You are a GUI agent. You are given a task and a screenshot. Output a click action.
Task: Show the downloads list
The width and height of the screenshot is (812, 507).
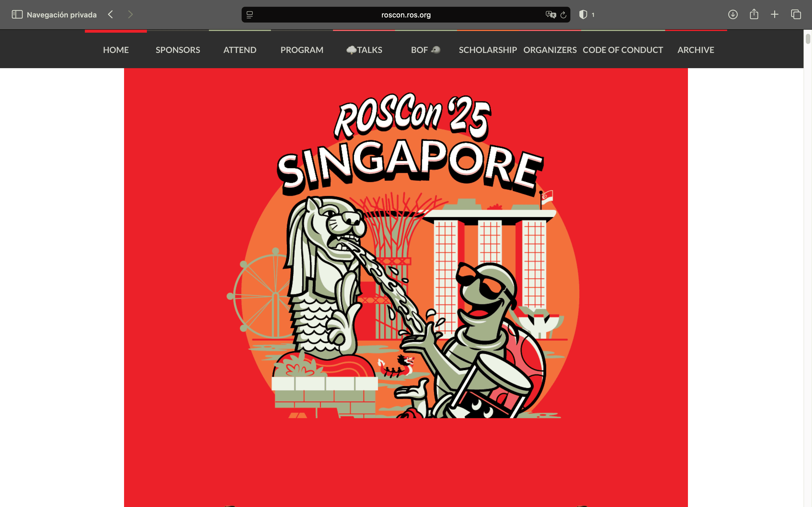pos(733,14)
